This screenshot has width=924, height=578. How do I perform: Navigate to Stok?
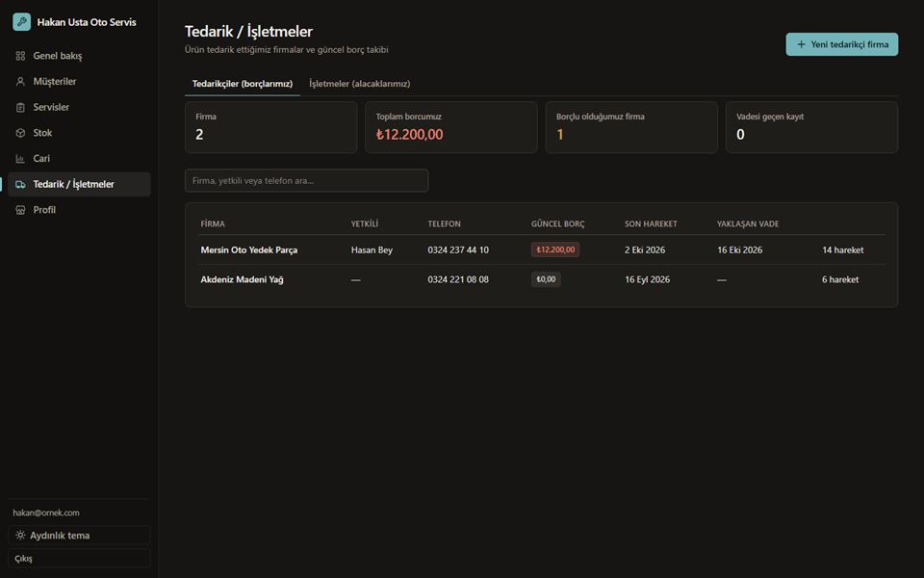pos(79,133)
